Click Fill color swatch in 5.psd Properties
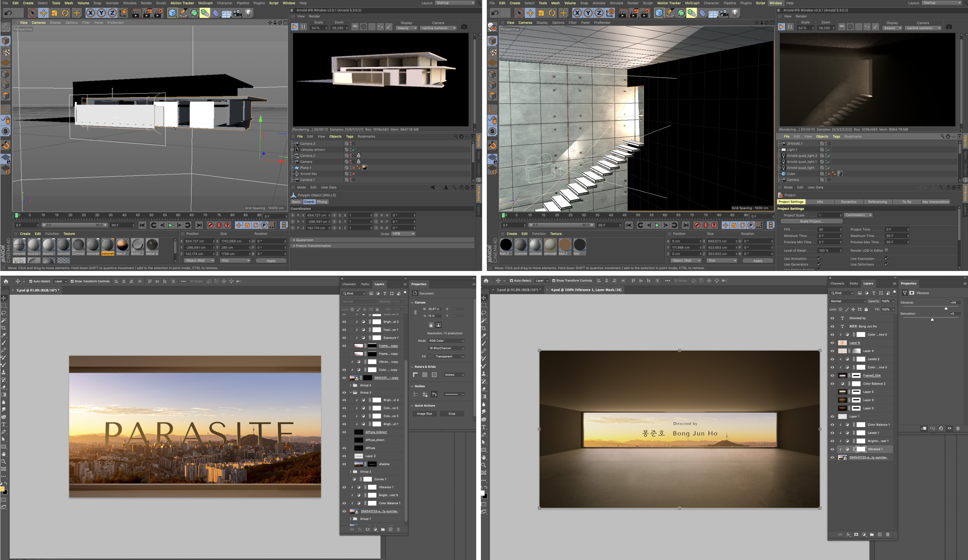 tap(430, 357)
